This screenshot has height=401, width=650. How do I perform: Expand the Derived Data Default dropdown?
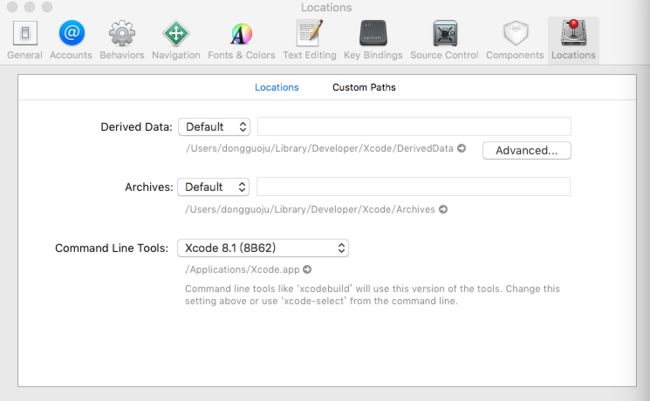pyautogui.click(x=214, y=127)
